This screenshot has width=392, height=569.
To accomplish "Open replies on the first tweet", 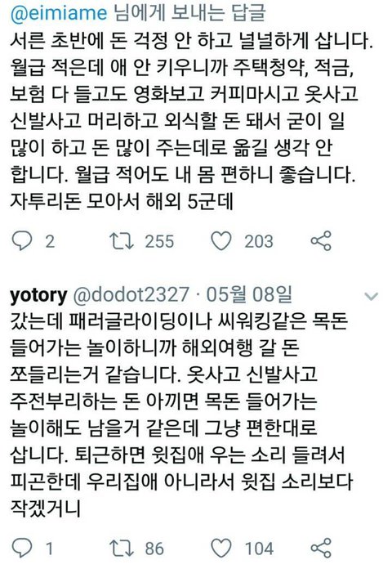I will pos(22,241).
